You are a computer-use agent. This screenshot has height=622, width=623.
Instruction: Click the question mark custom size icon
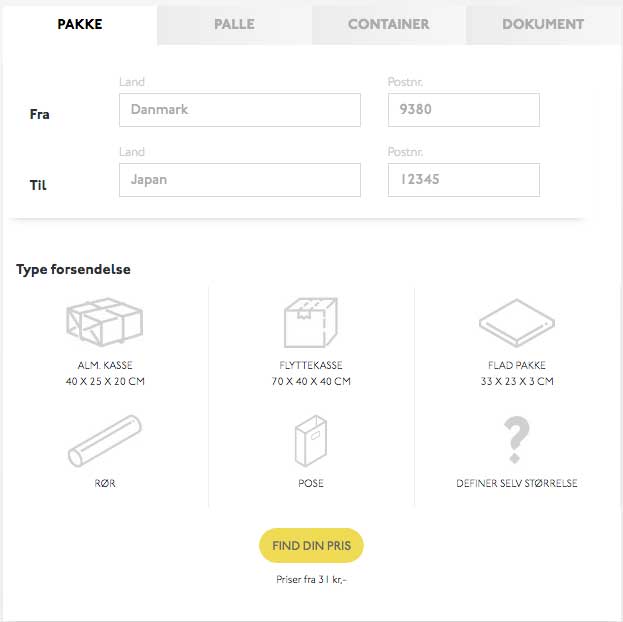516,439
